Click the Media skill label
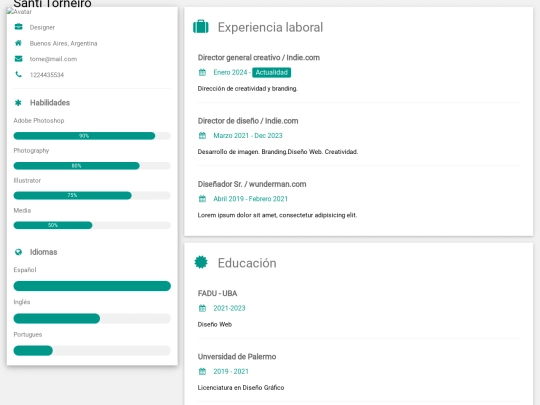This screenshot has width=540, height=405. point(22,210)
